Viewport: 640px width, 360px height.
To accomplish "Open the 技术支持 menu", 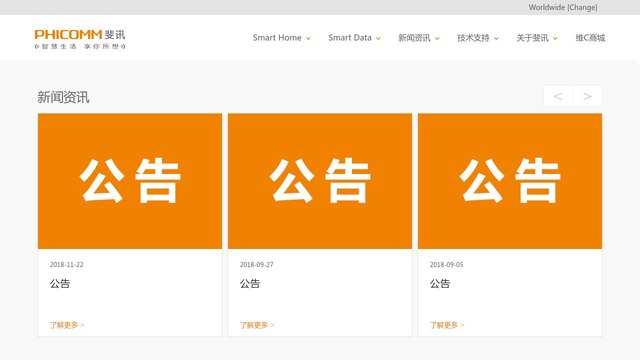I will 473,38.
